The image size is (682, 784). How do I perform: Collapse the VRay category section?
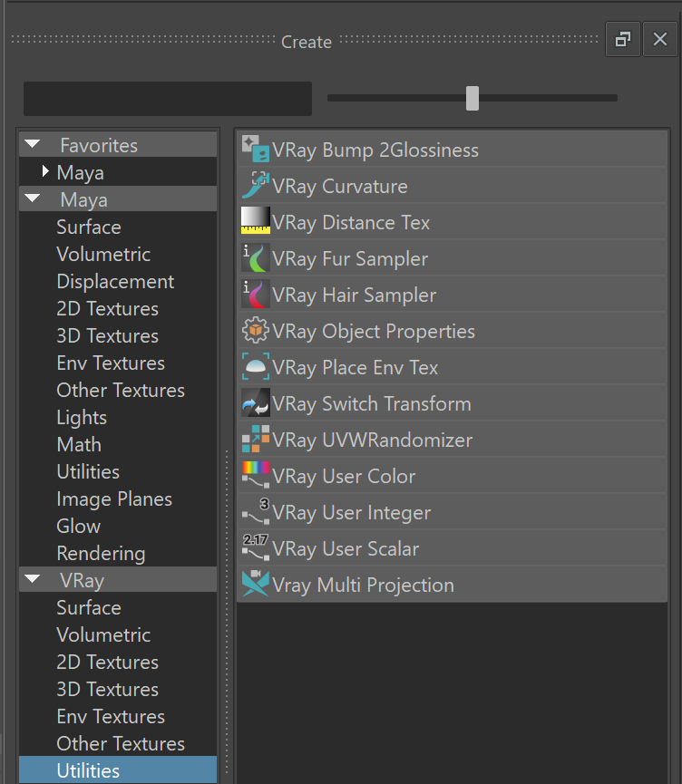click(33, 579)
